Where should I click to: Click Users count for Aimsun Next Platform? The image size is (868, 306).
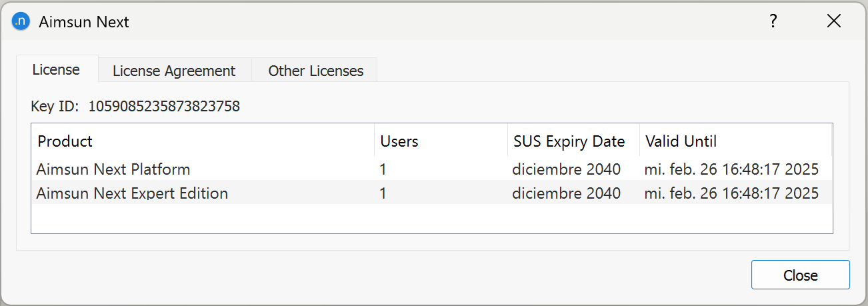point(383,169)
